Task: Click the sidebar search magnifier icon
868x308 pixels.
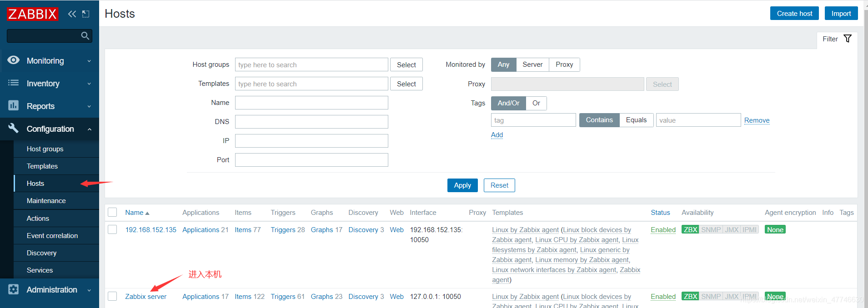Action: click(x=85, y=35)
